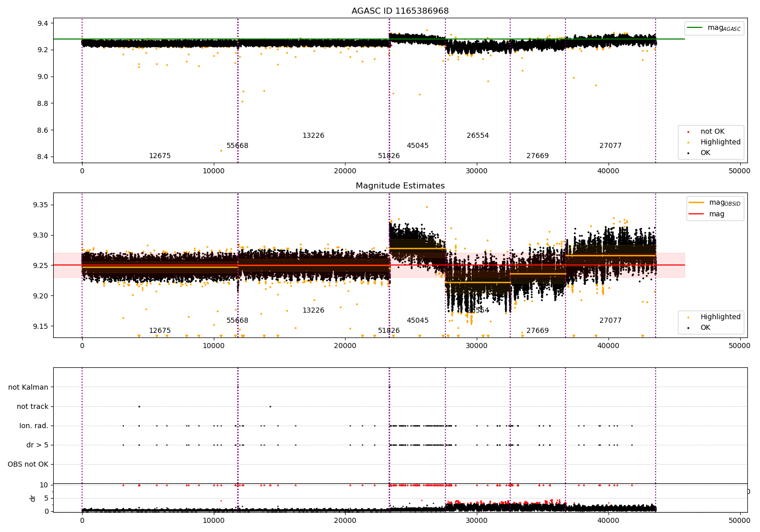Click OBSID label 27669 in Magnitude Estimates plot
Viewport: 760px width, 532px height.
coord(538,331)
